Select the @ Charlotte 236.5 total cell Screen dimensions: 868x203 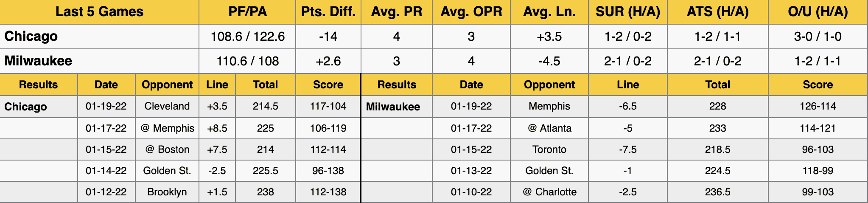click(718, 192)
